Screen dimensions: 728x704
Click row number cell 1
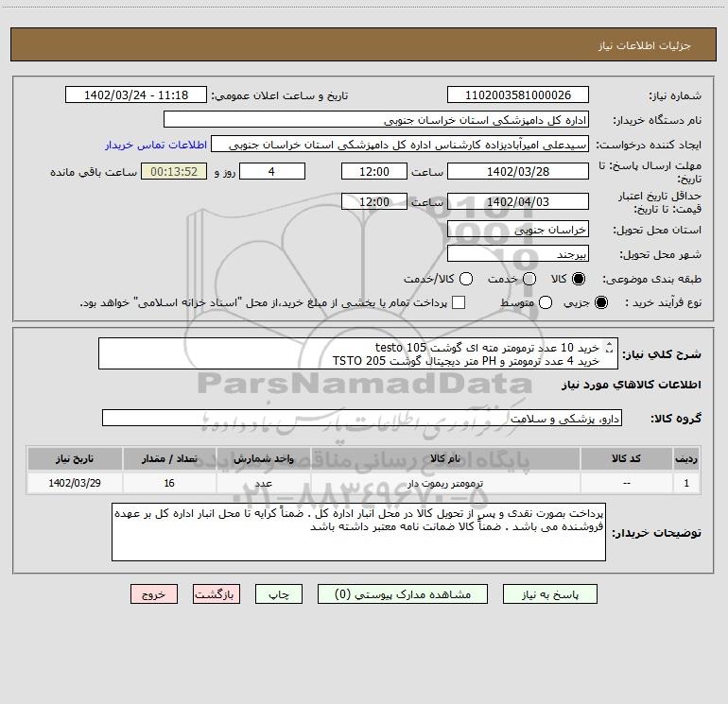coord(686,483)
